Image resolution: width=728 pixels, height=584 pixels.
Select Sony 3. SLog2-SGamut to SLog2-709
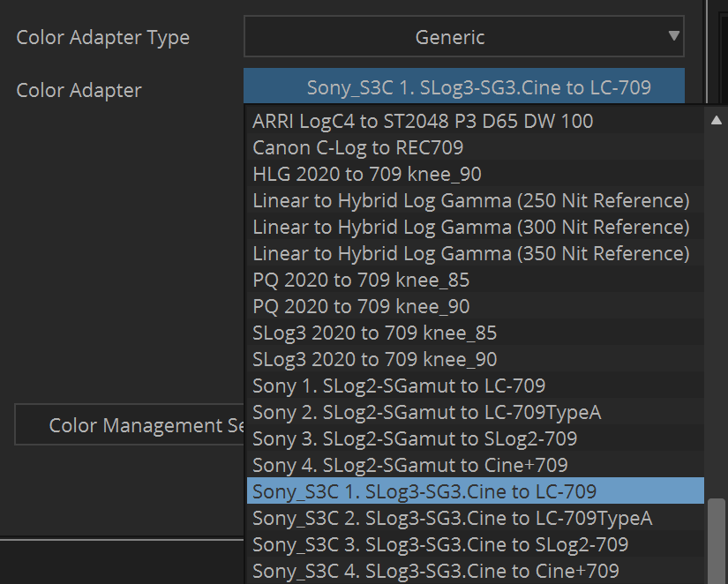tap(476, 438)
